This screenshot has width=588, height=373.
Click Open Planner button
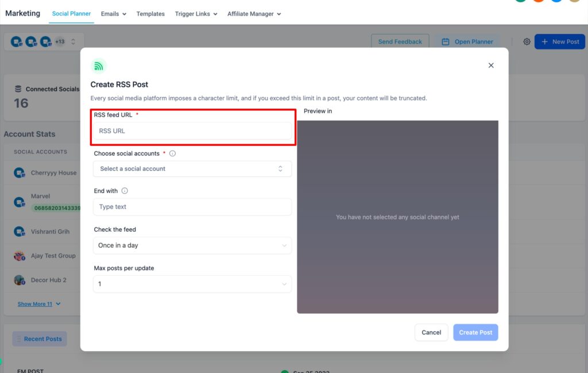point(467,41)
